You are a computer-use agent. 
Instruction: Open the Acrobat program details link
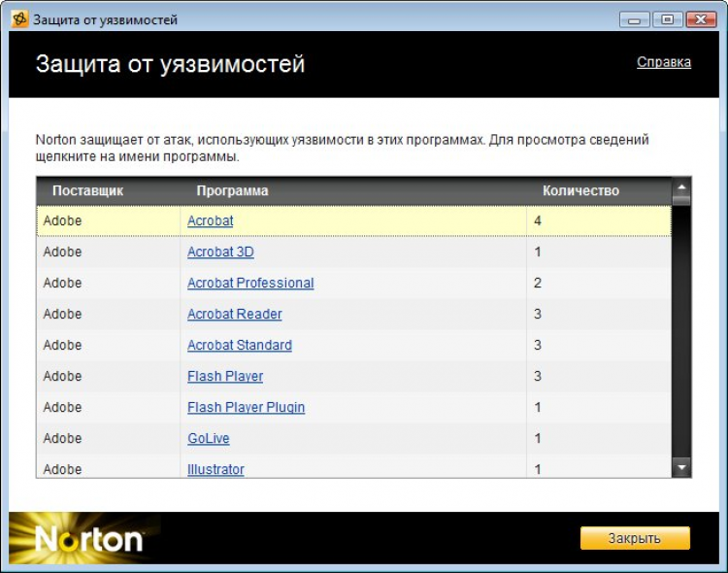point(211,220)
